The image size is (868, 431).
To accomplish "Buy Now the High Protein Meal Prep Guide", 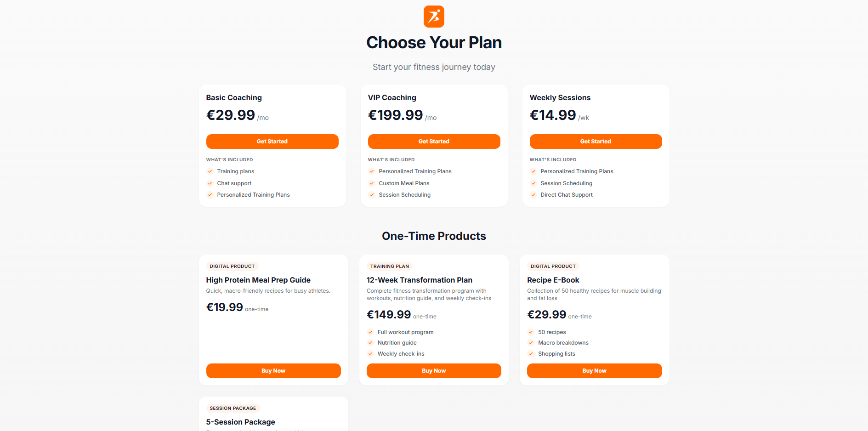I will pos(273,370).
